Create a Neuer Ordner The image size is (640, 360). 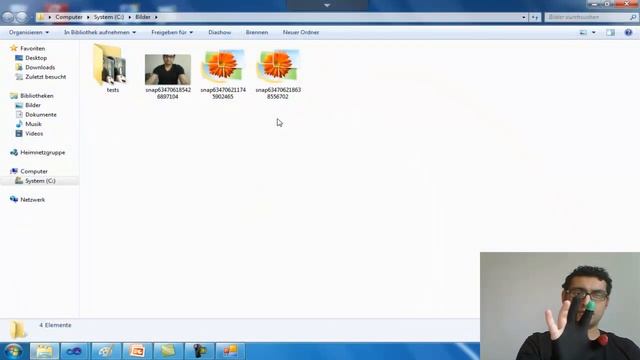(301, 32)
